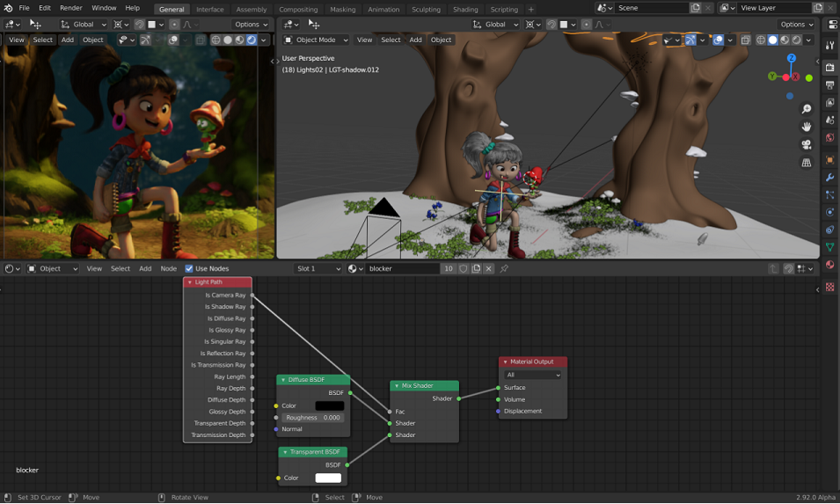The width and height of the screenshot is (840, 504).
Task: Enable material preview shading in the right viewport
Action: [785, 40]
